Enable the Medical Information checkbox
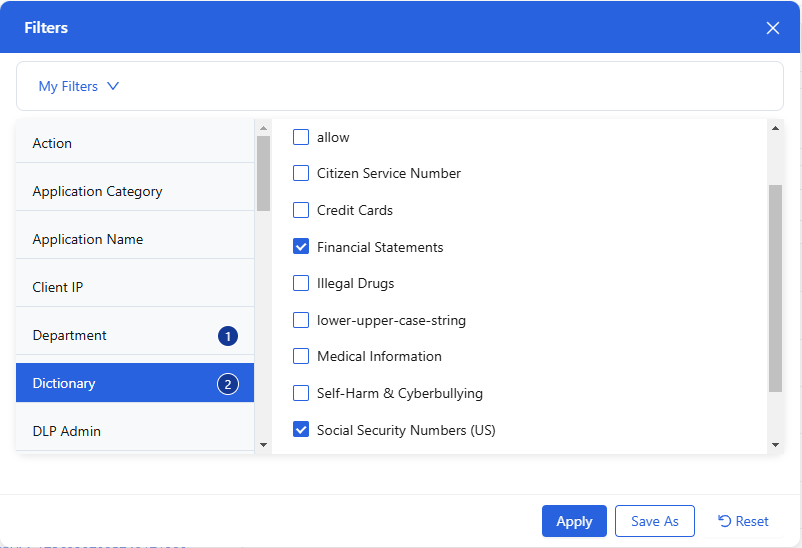This screenshot has width=802, height=548. (x=301, y=356)
